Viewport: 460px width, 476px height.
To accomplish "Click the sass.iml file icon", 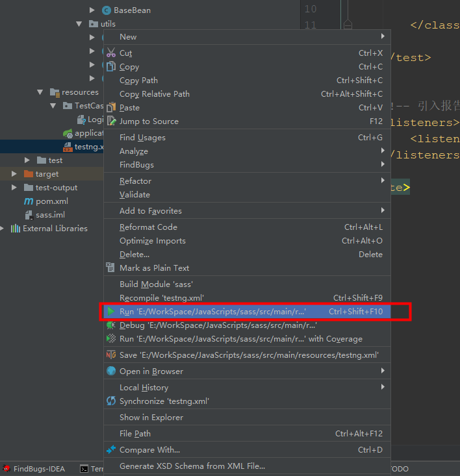I will click(29, 215).
